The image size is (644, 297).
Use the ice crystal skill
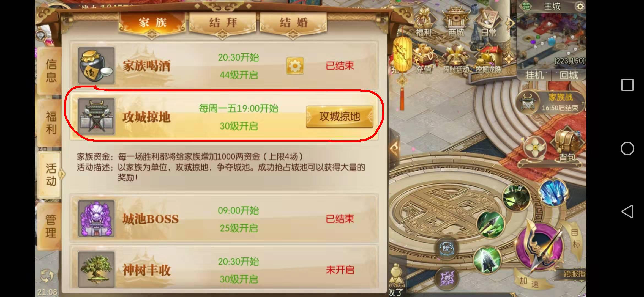pyautogui.click(x=553, y=193)
